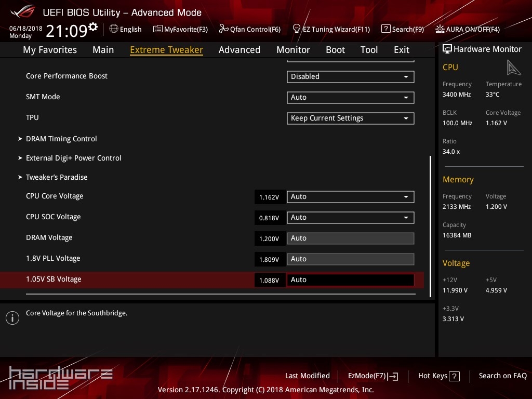Switch to EzMode(F7)
The image size is (532, 399).
click(x=373, y=376)
